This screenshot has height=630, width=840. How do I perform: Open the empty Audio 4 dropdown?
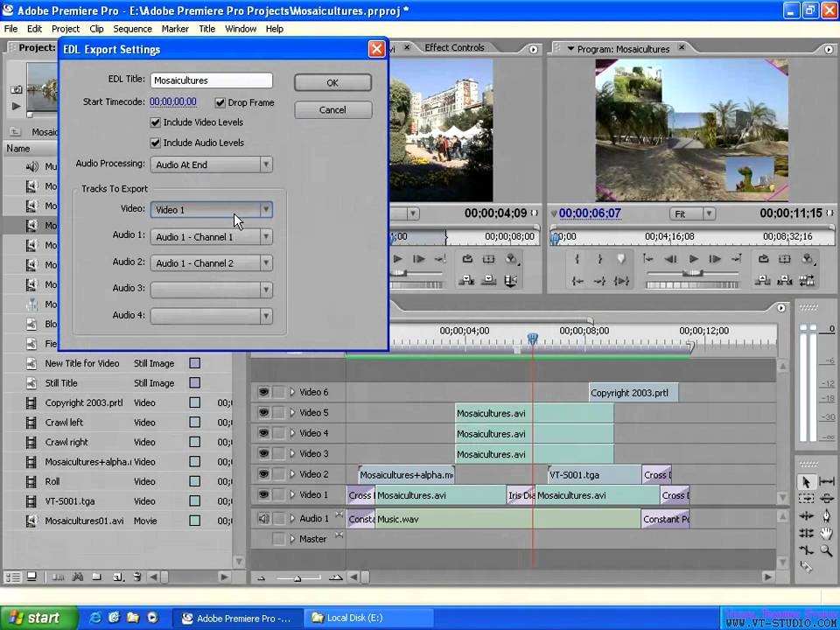click(212, 316)
